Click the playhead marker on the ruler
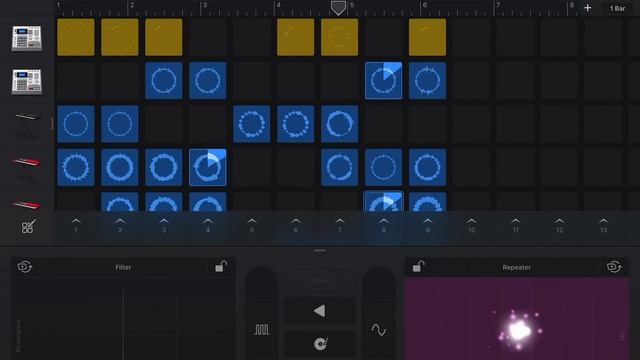 338,8
